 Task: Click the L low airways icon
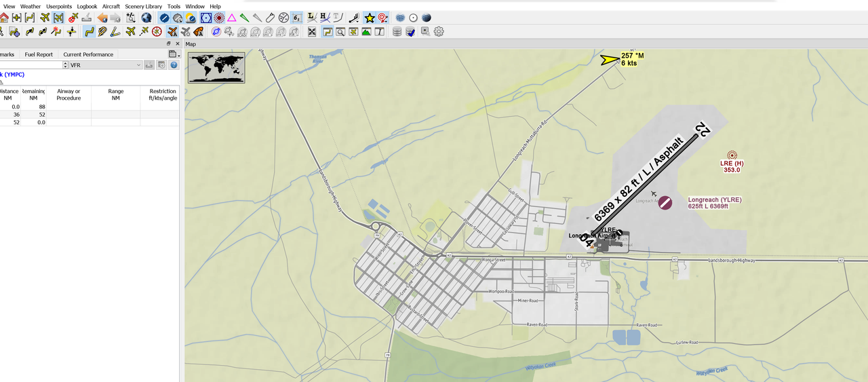(x=311, y=18)
